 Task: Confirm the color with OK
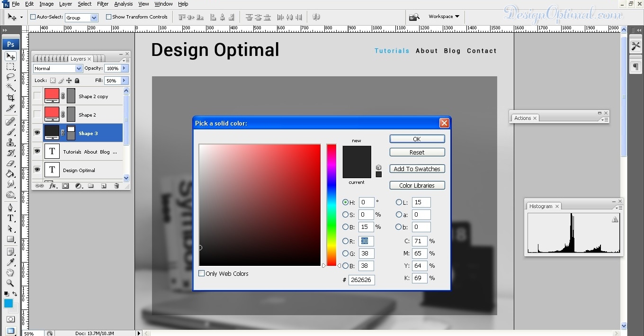[x=417, y=139]
